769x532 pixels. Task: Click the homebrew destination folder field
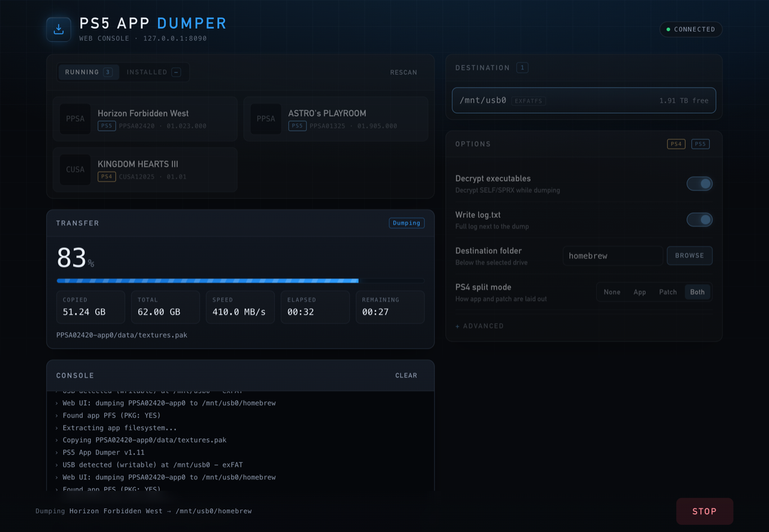(x=613, y=256)
